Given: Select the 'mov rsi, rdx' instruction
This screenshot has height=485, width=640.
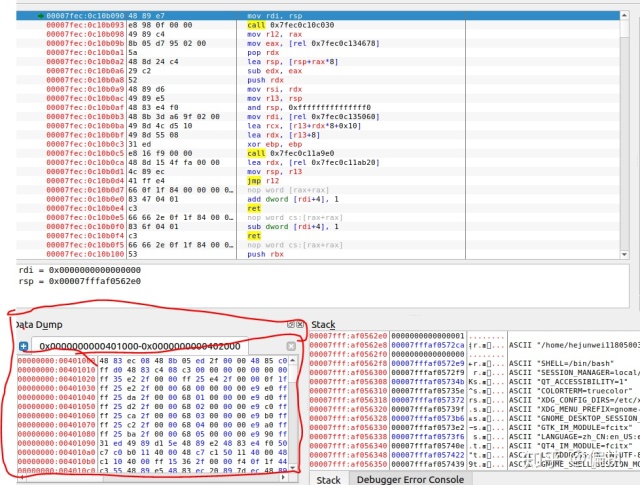Looking at the screenshot, I should pos(318,89).
